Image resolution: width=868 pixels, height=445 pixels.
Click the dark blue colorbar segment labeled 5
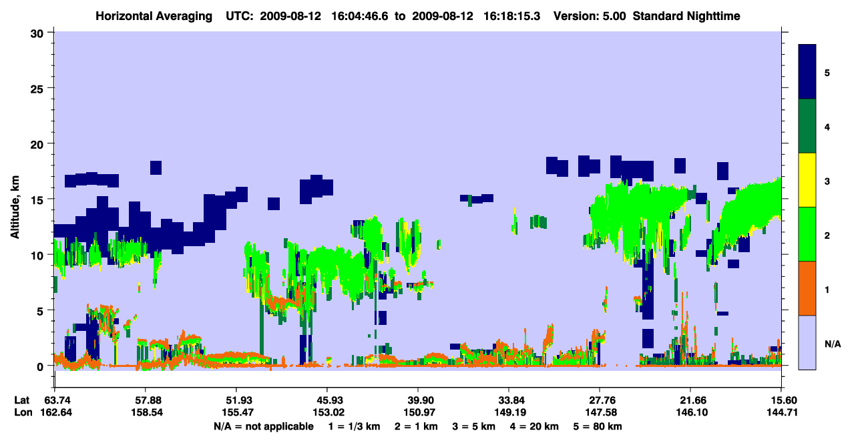(807, 71)
